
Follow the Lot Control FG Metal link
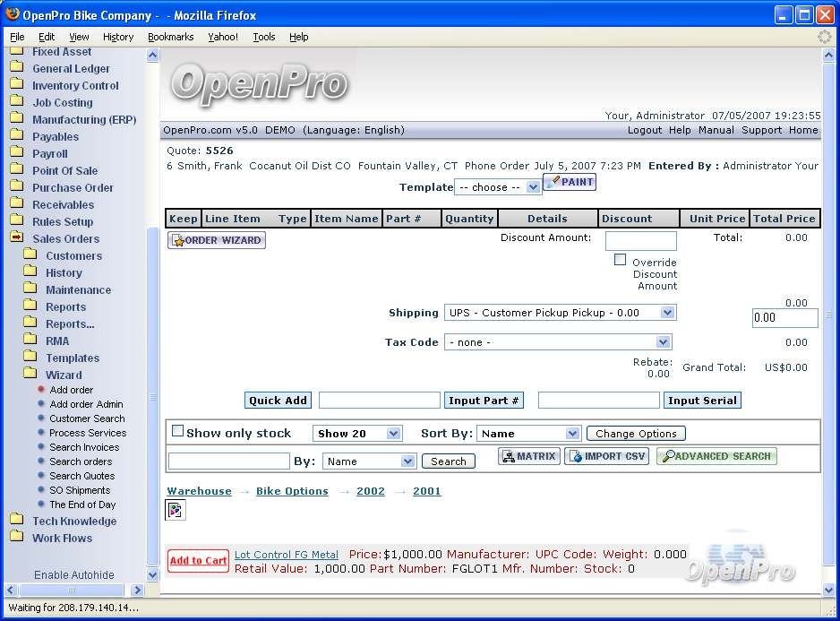(x=287, y=555)
